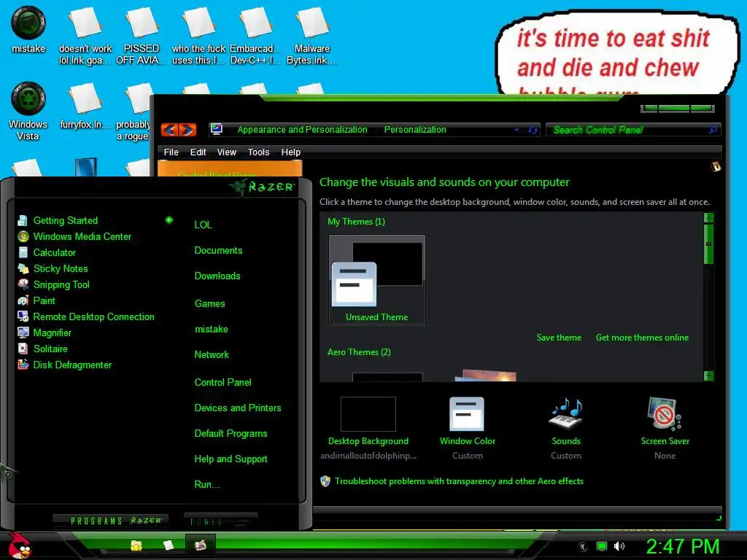
Task: Click the volume speaker tray icon
Action: 619,546
